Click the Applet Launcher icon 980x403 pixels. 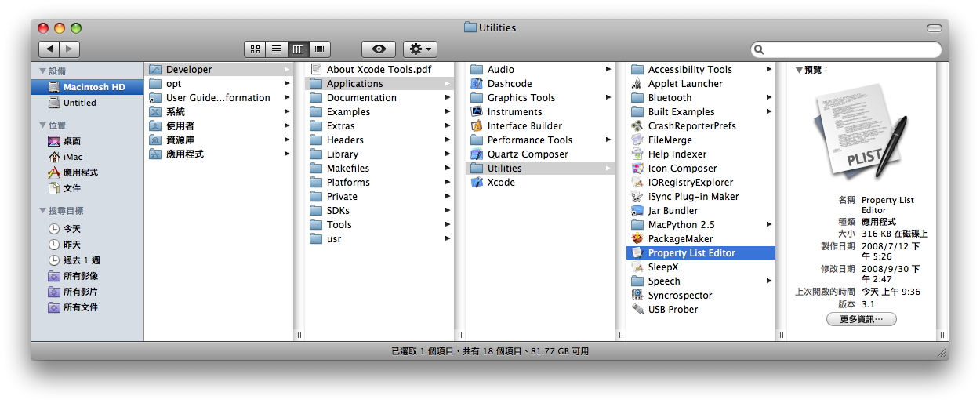(x=637, y=84)
